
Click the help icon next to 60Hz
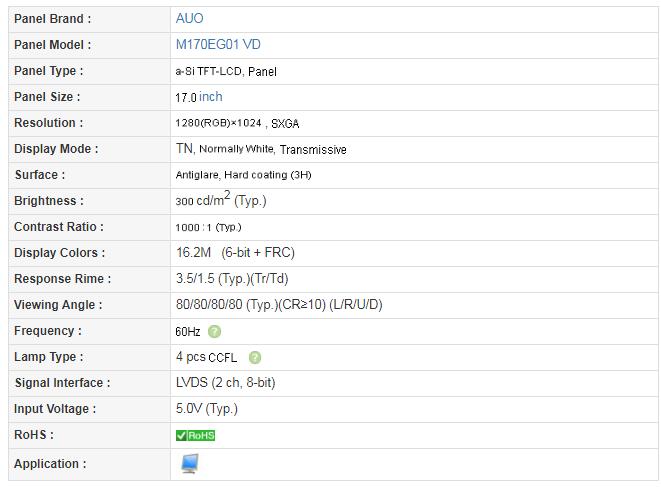(214, 332)
